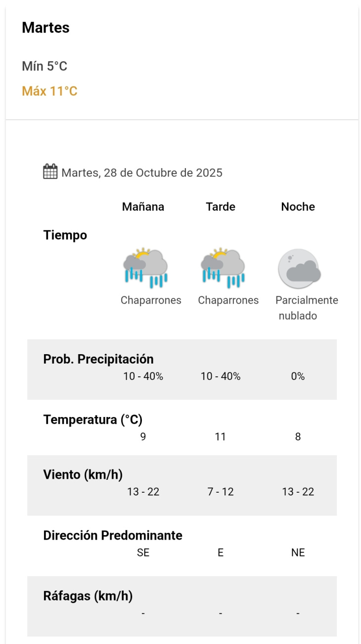The width and height of the screenshot is (361, 644).
Task: Click the Dirección Predominante row label
Action: coord(113,536)
